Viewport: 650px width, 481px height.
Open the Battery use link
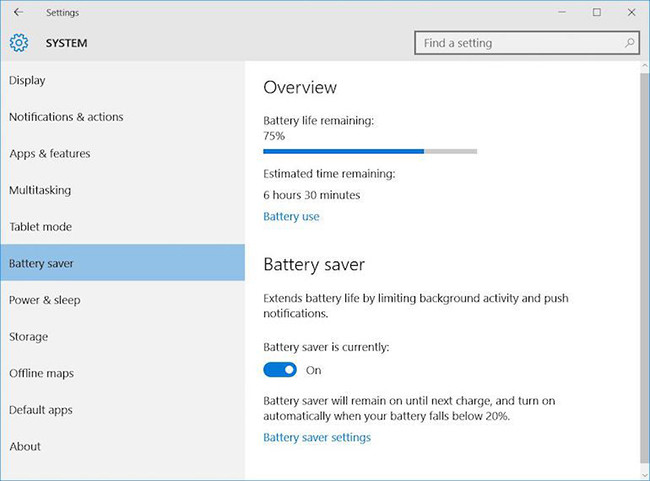[291, 216]
